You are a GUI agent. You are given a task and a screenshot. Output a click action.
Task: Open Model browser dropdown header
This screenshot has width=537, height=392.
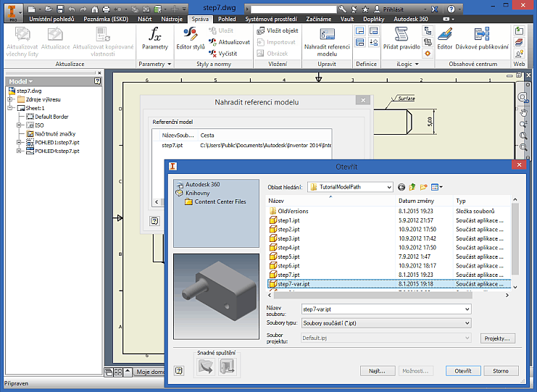(20, 81)
